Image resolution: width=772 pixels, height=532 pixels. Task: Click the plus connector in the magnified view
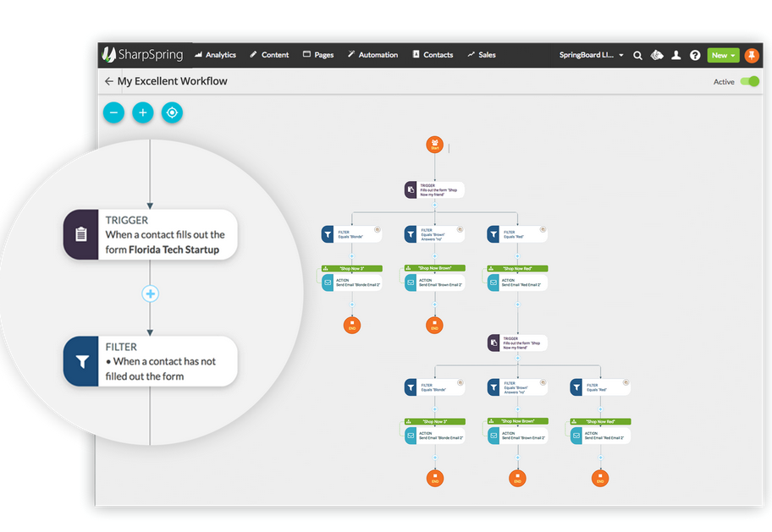coord(150,294)
